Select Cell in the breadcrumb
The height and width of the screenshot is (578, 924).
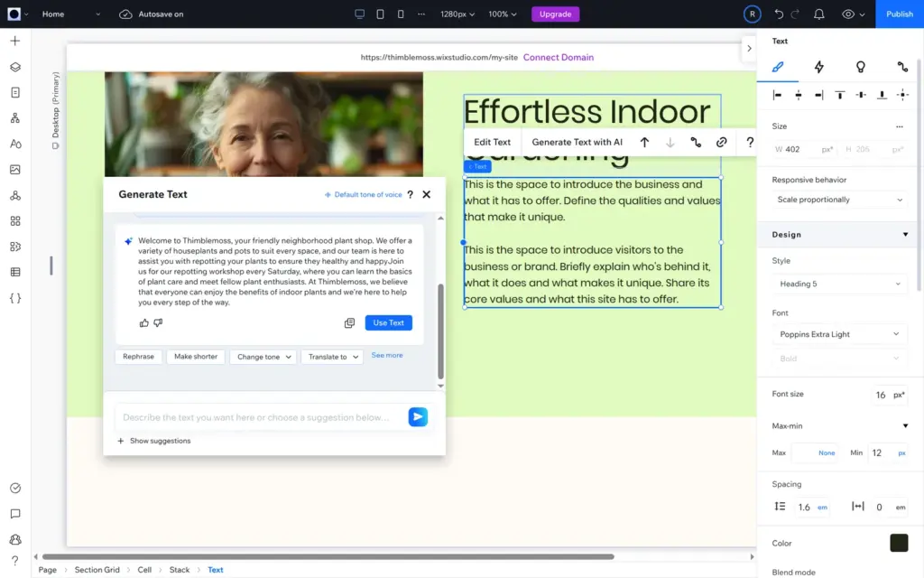click(144, 570)
